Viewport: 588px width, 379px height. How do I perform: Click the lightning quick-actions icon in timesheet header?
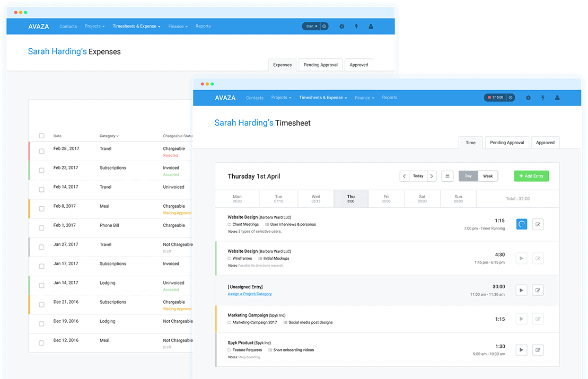[x=542, y=98]
